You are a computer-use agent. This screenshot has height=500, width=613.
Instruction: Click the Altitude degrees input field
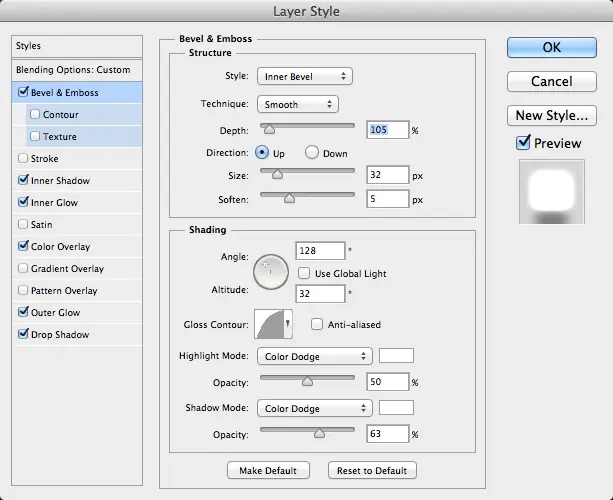pyautogui.click(x=321, y=294)
